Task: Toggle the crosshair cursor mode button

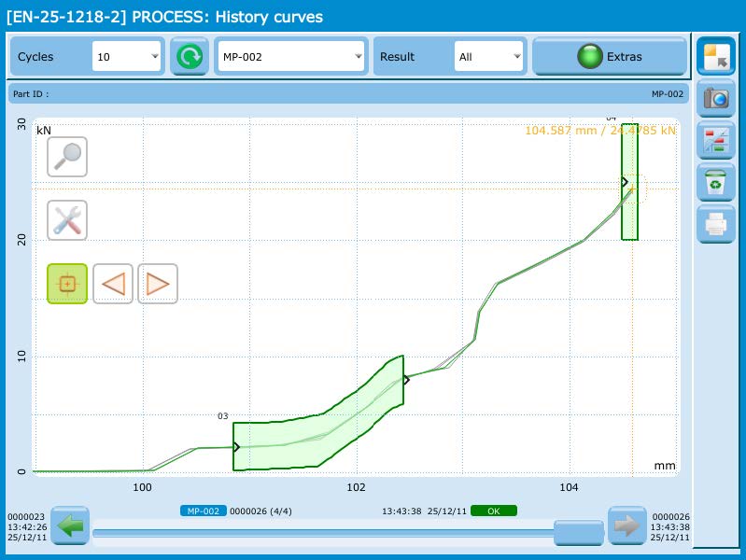Action: 67,284
